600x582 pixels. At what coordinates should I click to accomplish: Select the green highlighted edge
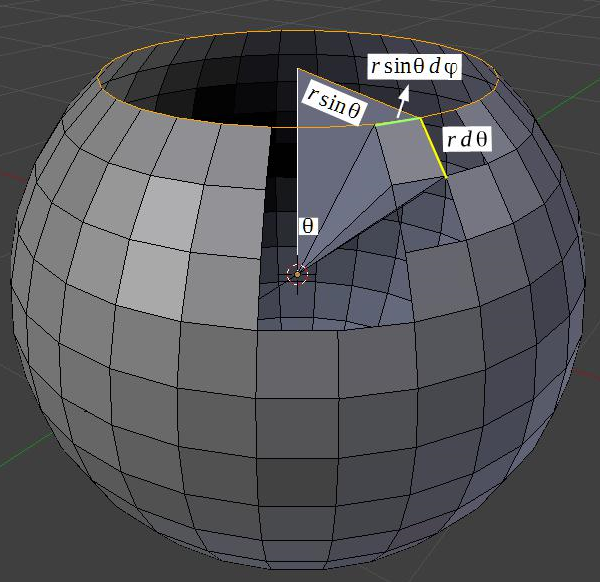coord(397,121)
